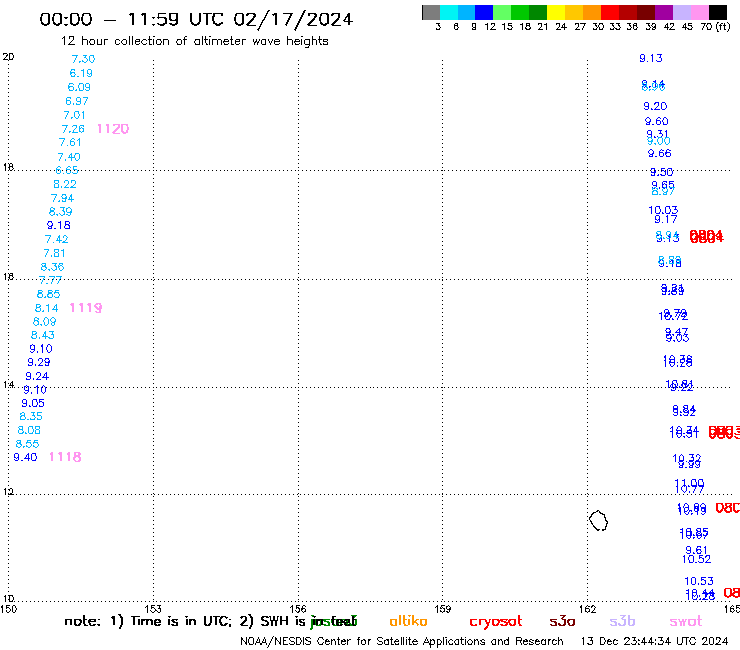The image size is (740, 650).
Task: Click the wave height value 10.52
Action: coord(697,559)
